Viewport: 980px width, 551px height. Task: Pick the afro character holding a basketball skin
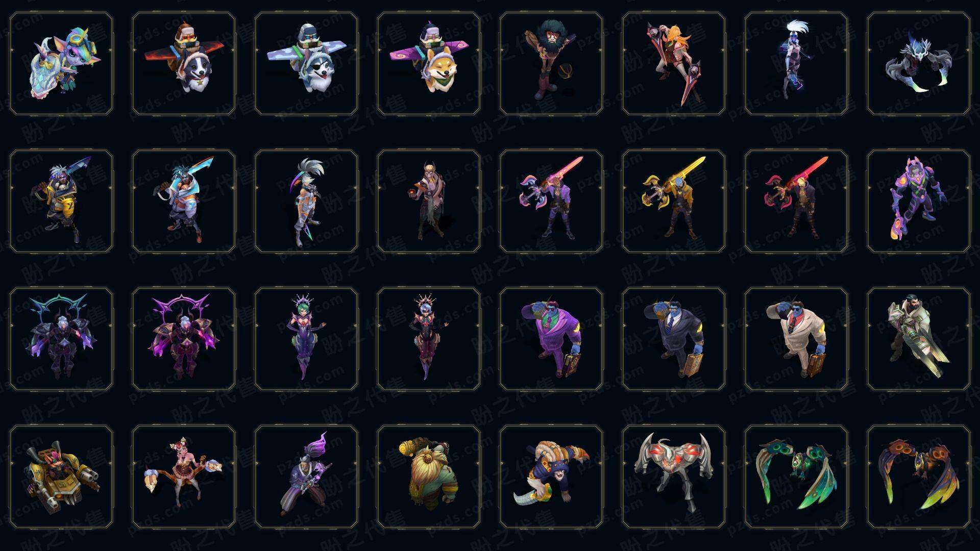[x=551, y=64]
